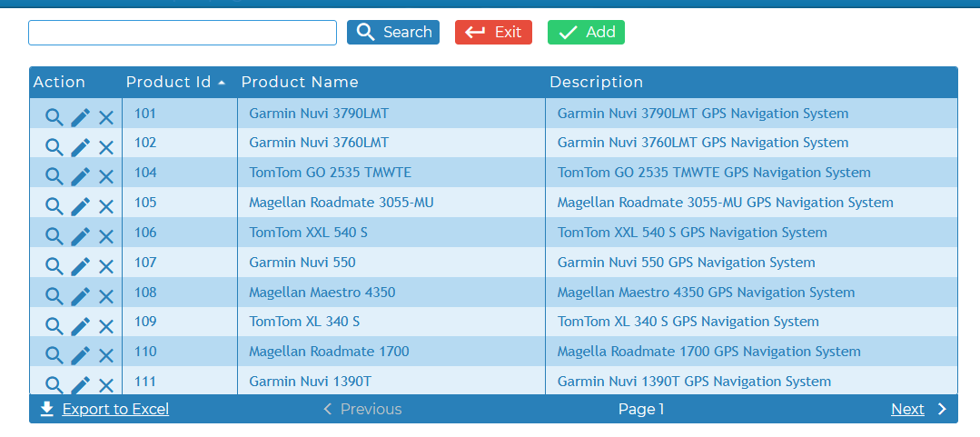
Task: Edit the Garmin Nuvi 3760LMT row
Action: [81, 147]
